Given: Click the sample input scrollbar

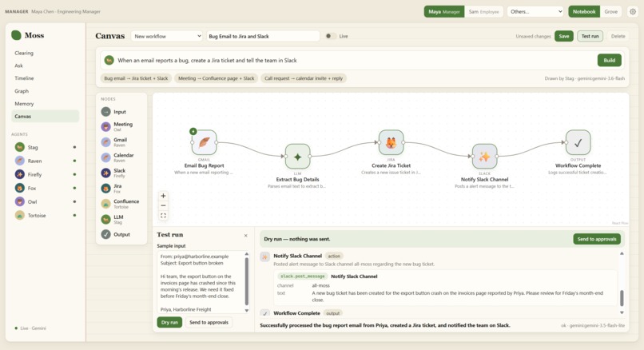Looking at the screenshot, I should coord(246,281).
